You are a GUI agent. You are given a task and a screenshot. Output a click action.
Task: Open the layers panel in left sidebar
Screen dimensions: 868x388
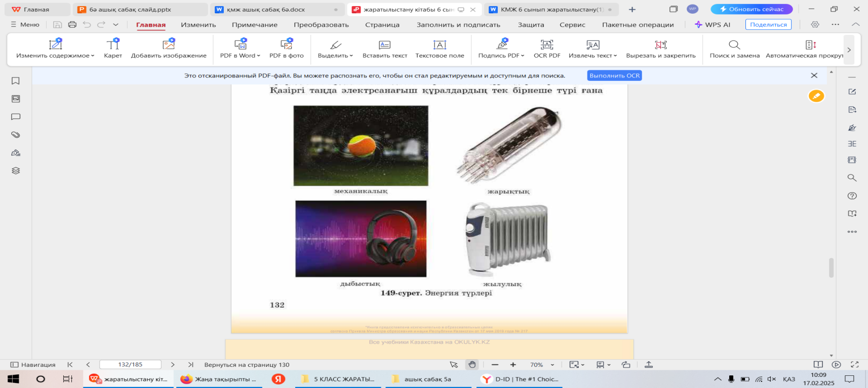[16, 170]
